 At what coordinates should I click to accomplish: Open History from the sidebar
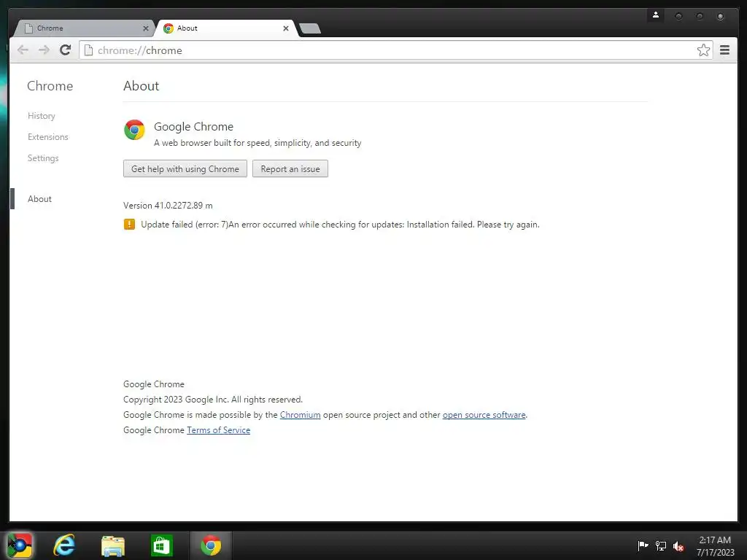[42, 116]
